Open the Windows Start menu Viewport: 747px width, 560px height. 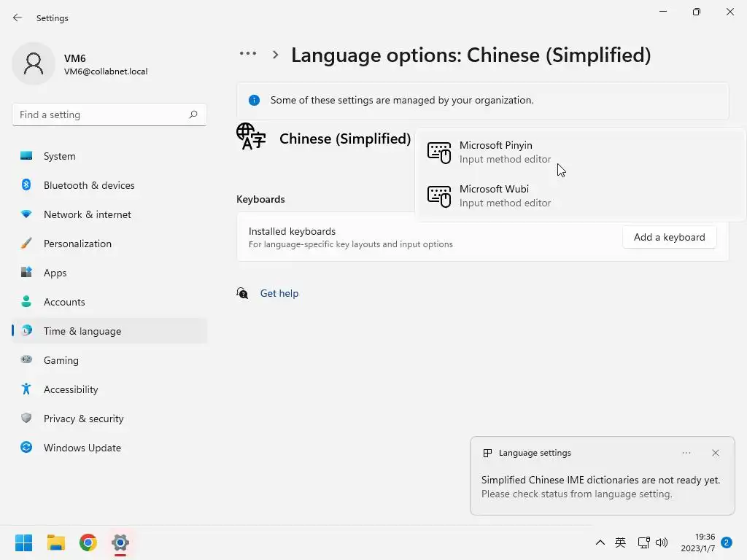tap(24, 542)
